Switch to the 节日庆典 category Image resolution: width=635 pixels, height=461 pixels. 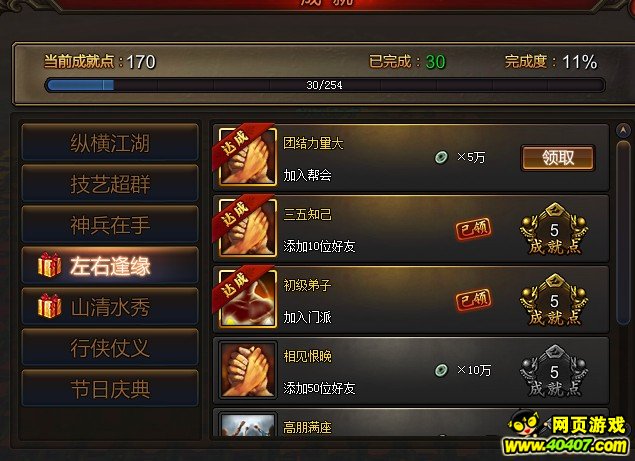tap(110, 388)
